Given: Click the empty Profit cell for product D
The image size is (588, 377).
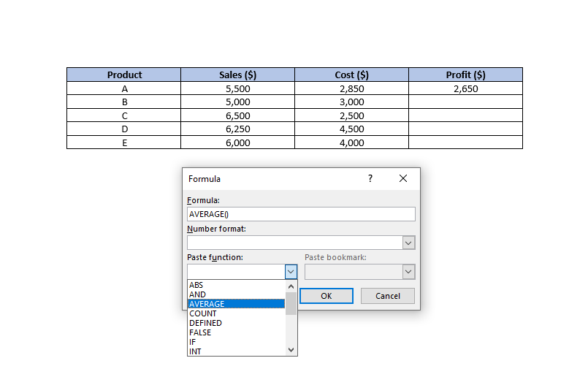Looking at the screenshot, I should click(x=466, y=129).
